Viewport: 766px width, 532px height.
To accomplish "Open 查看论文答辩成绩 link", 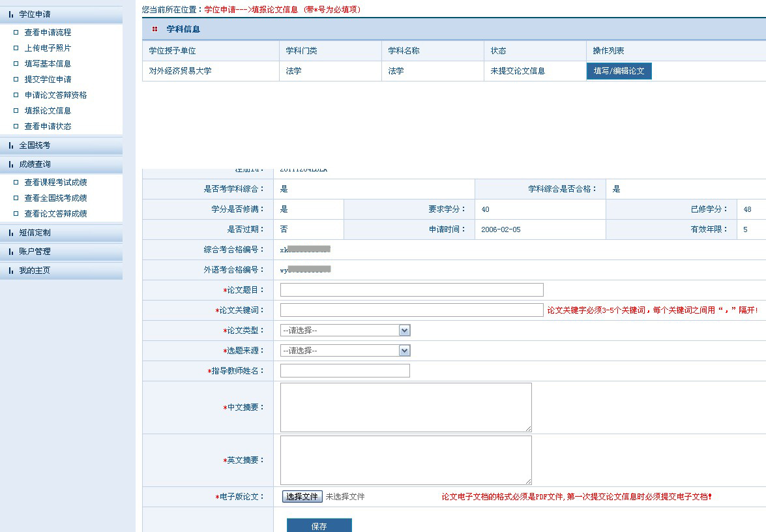I will click(x=55, y=213).
